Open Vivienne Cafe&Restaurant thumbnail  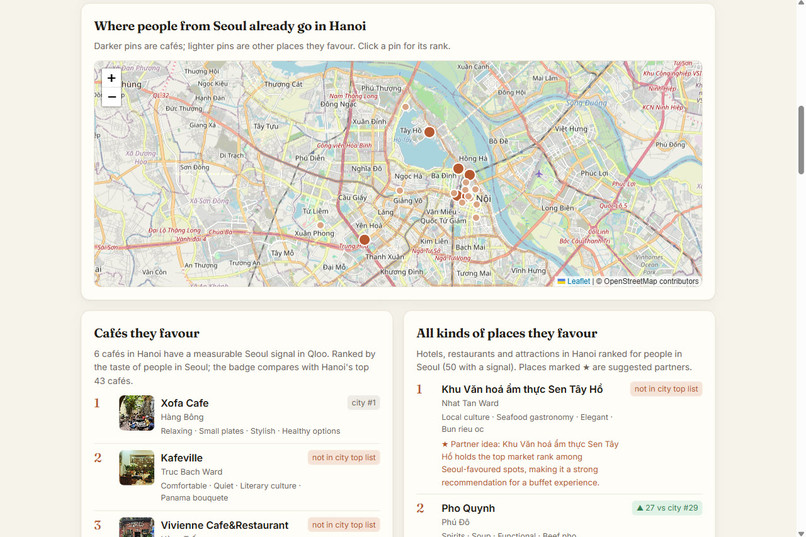click(x=137, y=527)
